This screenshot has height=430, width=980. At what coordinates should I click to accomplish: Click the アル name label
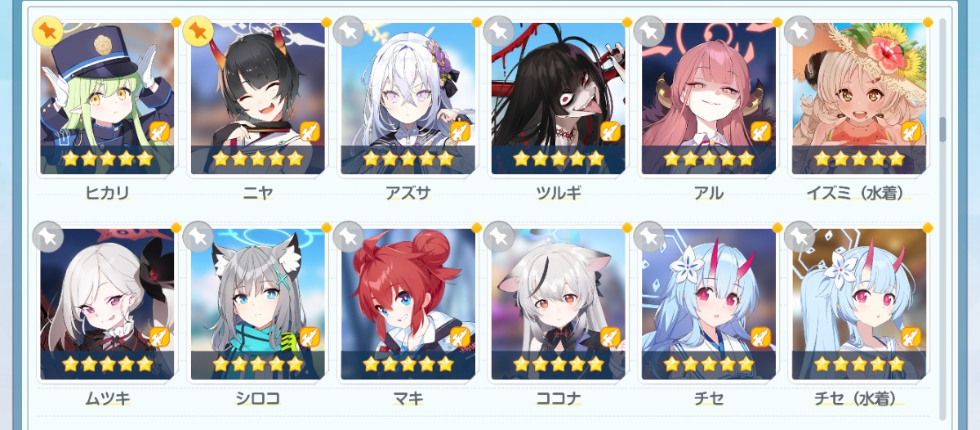709,194
